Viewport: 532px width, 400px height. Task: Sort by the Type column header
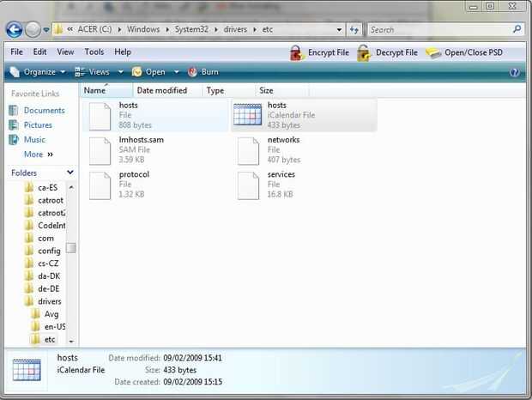[228, 91]
